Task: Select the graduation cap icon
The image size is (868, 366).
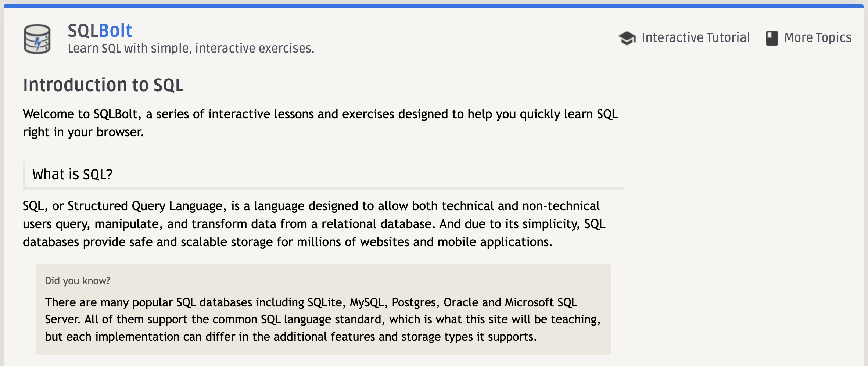Action: [x=627, y=37]
